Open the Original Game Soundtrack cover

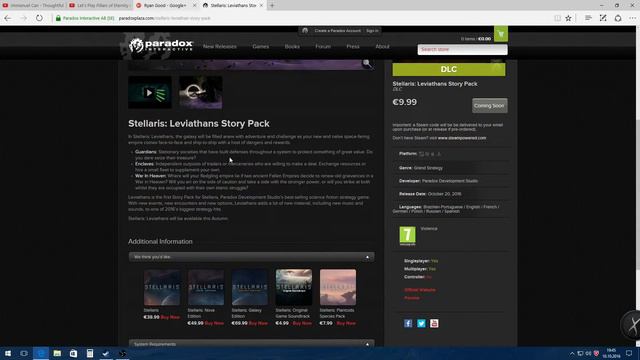[x=294, y=287]
